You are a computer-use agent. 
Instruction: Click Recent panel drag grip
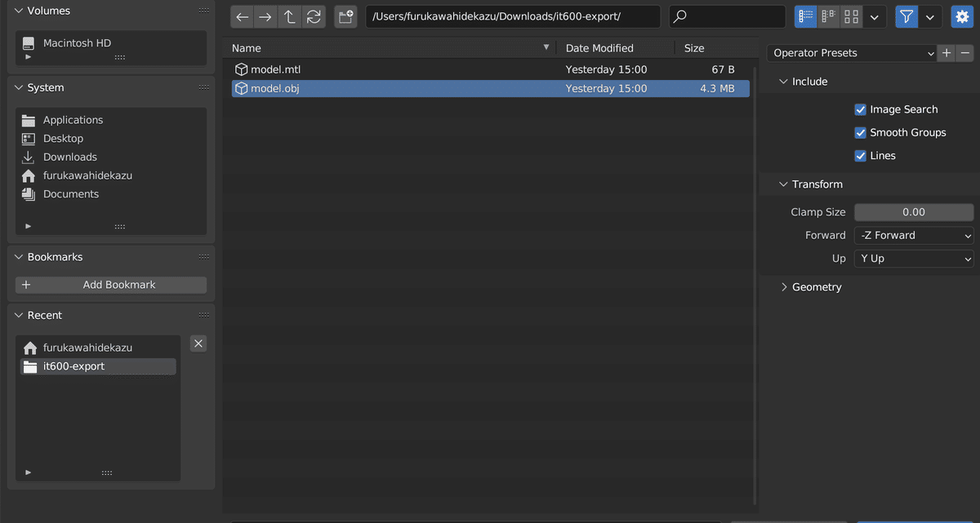point(203,315)
